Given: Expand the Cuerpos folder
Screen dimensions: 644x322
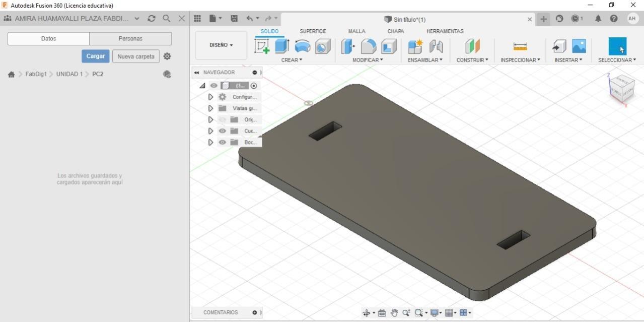Looking at the screenshot, I should click(210, 131).
